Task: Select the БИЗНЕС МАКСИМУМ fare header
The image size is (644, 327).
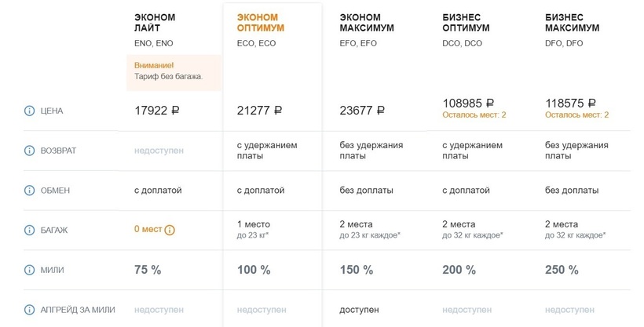Action: 571,23
